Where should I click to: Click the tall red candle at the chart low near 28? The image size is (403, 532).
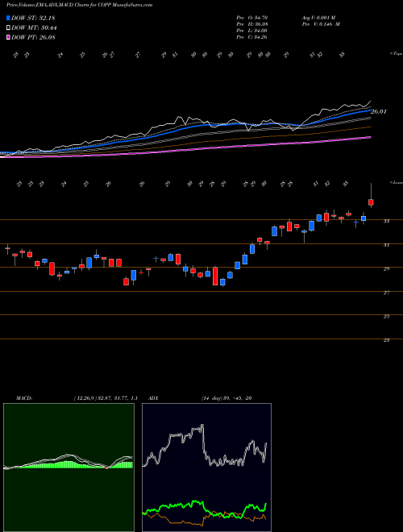tap(215, 276)
